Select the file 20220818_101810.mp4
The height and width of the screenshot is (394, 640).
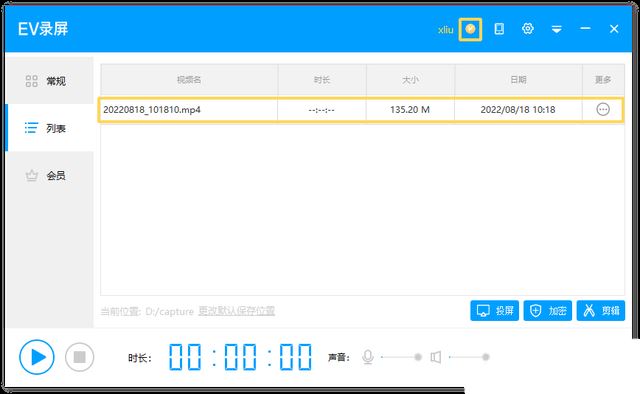click(152, 110)
